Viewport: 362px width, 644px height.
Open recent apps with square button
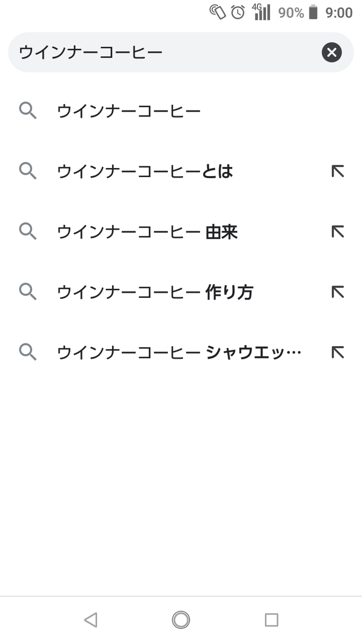click(x=271, y=620)
